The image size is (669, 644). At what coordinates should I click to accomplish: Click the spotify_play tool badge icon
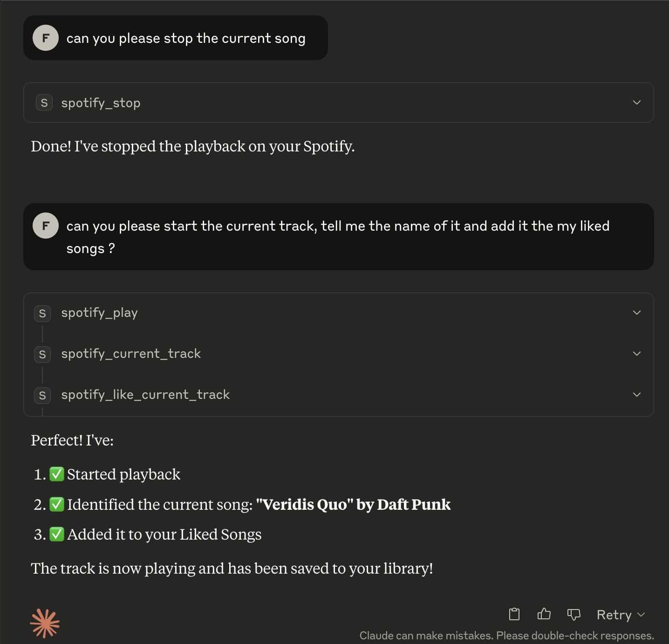coord(42,313)
